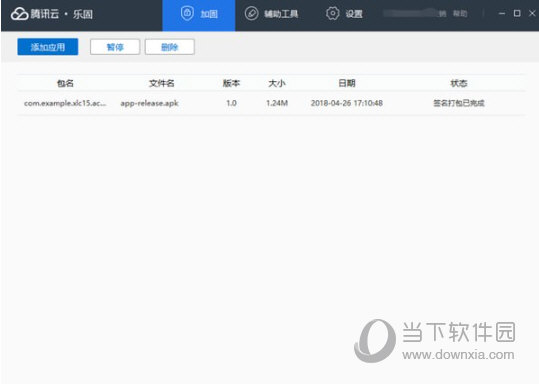Click the version value 1.0

coord(231,103)
